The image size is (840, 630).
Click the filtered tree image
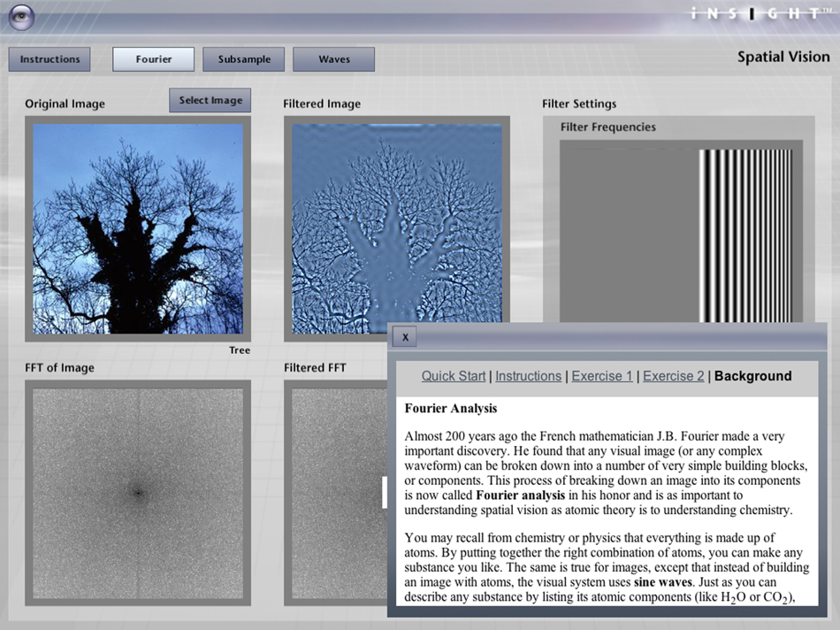(397, 228)
